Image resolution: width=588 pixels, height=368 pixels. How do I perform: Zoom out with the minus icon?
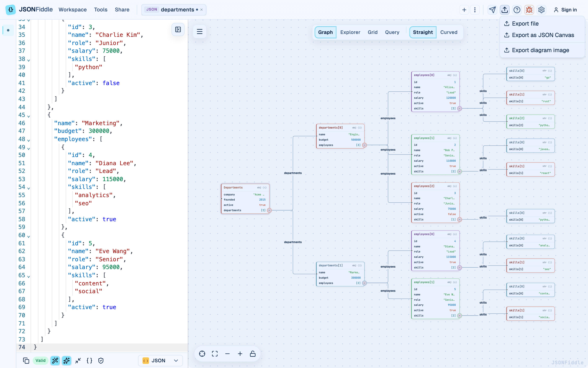click(x=227, y=354)
